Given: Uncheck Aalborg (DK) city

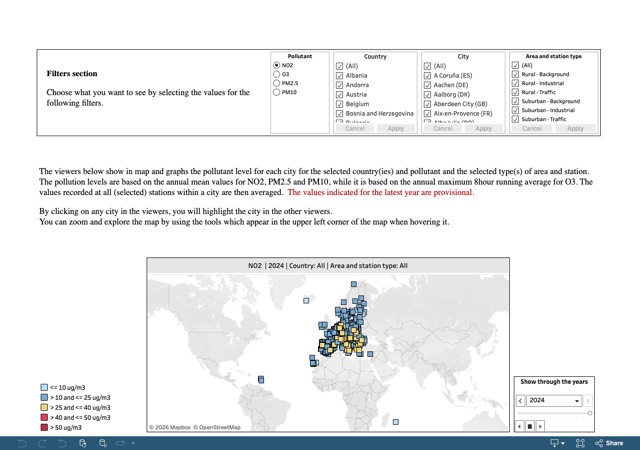Looking at the screenshot, I should pyautogui.click(x=427, y=94).
